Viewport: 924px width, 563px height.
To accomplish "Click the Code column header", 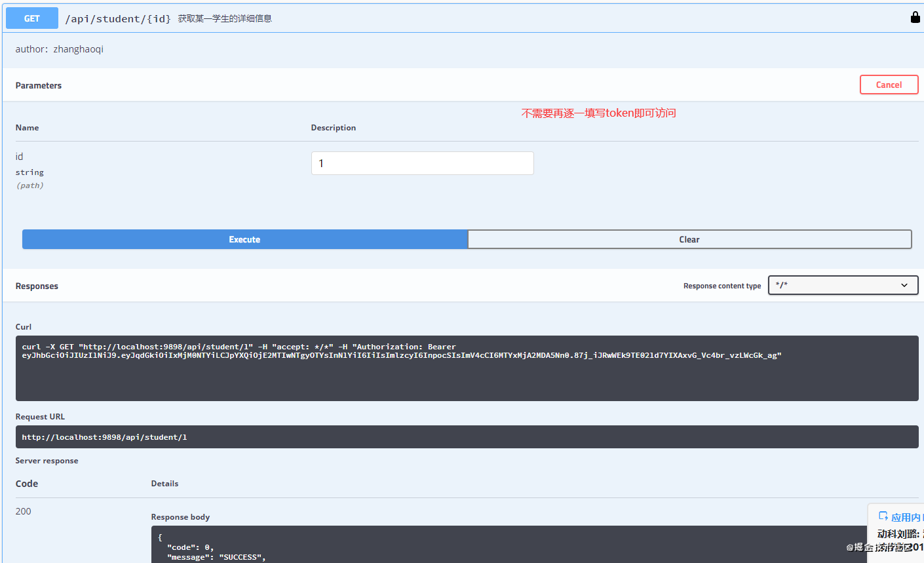I will click(x=27, y=484).
